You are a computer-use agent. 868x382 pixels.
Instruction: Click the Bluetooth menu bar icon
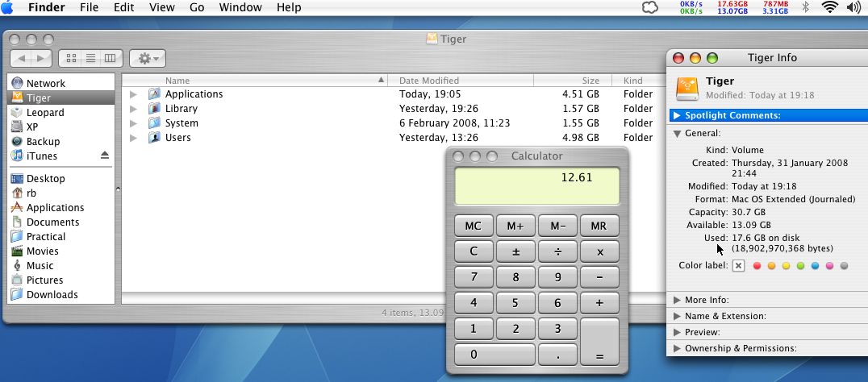tap(805, 7)
